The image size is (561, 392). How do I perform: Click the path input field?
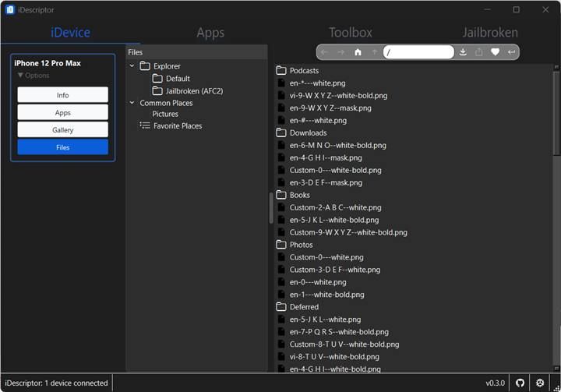point(418,52)
